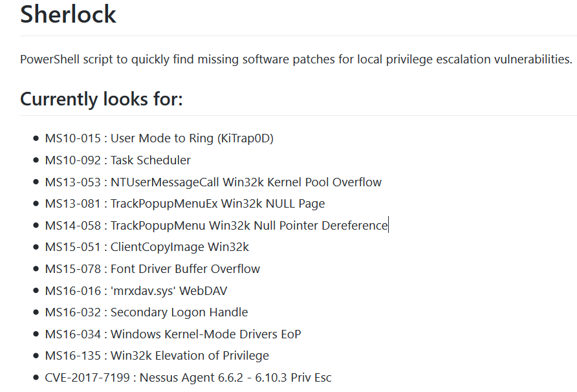Click MS16-135 Win32k Elevation of Privilege

pyautogui.click(x=157, y=356)
